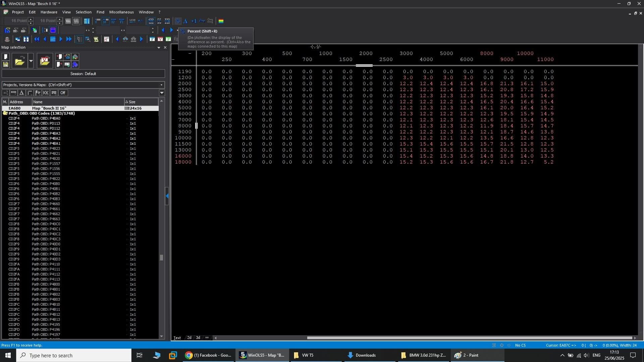
Task: Switch to 8-bit data view
Action: [97, 21]
